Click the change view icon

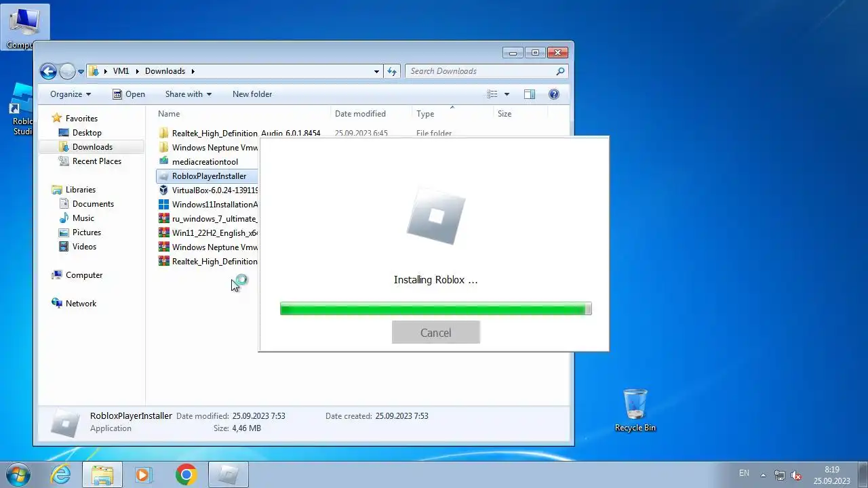tap(493, 94)
